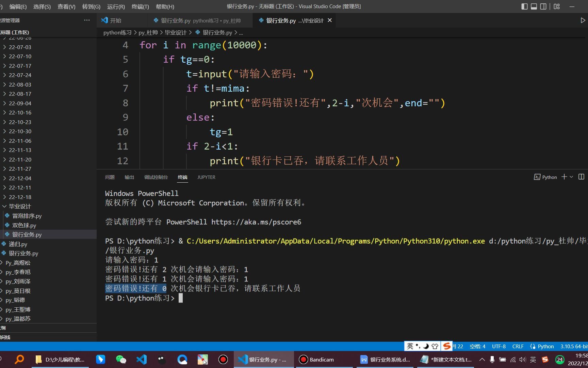This screenshot has height=368, width=588.
Task: Switch to the 问题 panel tab
Action: click(x=110, y=177)
